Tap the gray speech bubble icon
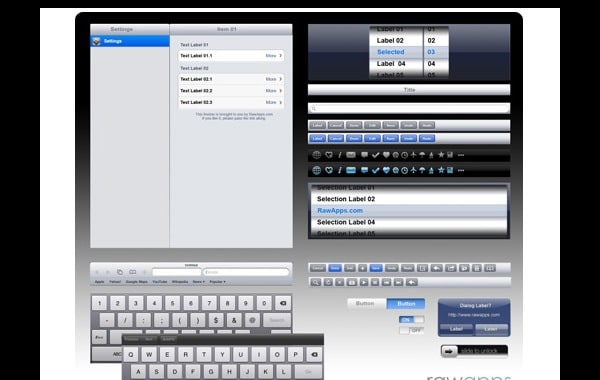600x380 pixels. [364, 155]
